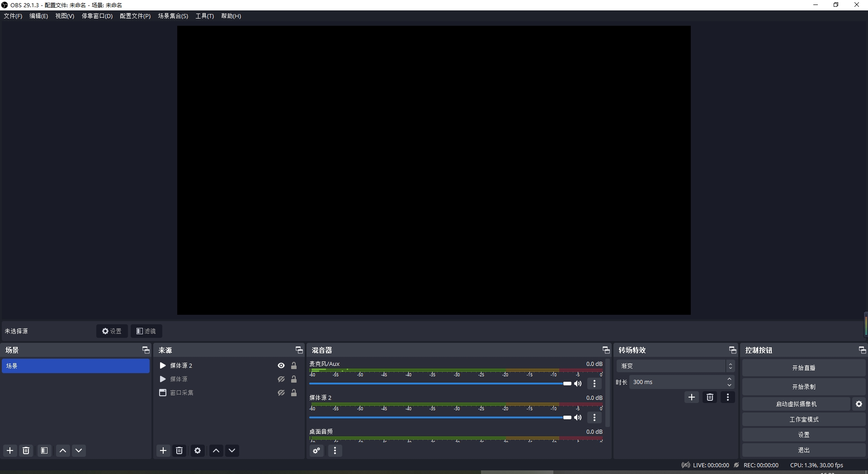Open the 场景集合(S) menu

pos(173,16)
